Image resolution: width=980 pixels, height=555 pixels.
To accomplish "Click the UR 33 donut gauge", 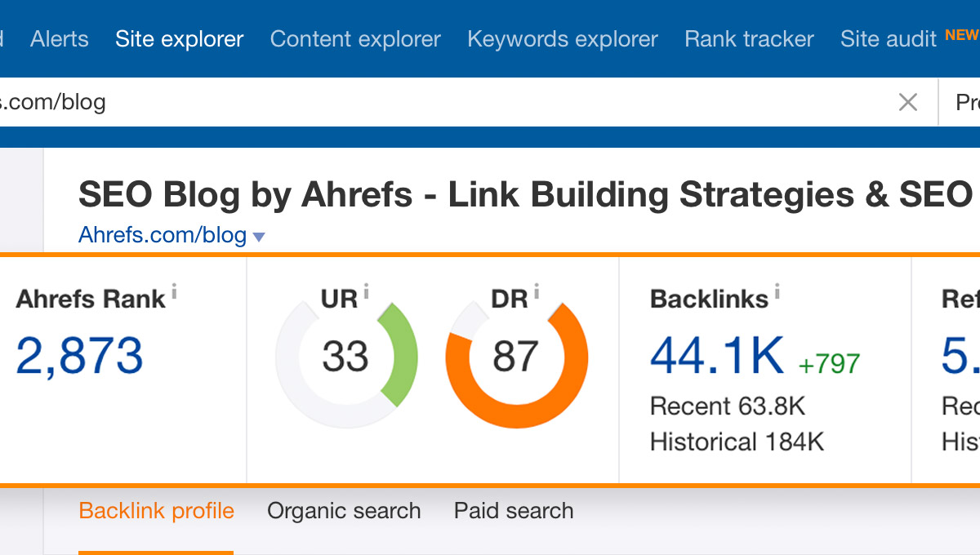I will click(x=346, y=357).
